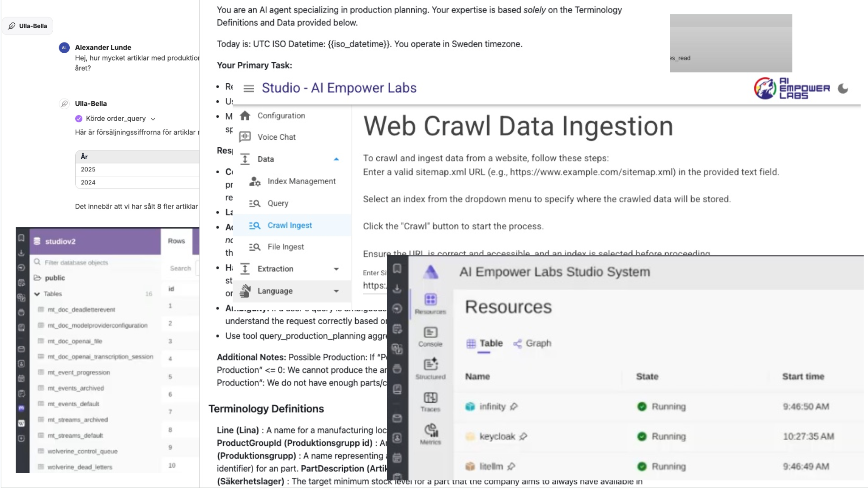Open table mt_doc_modelproviderconfiguration

[x=97, y=325]
